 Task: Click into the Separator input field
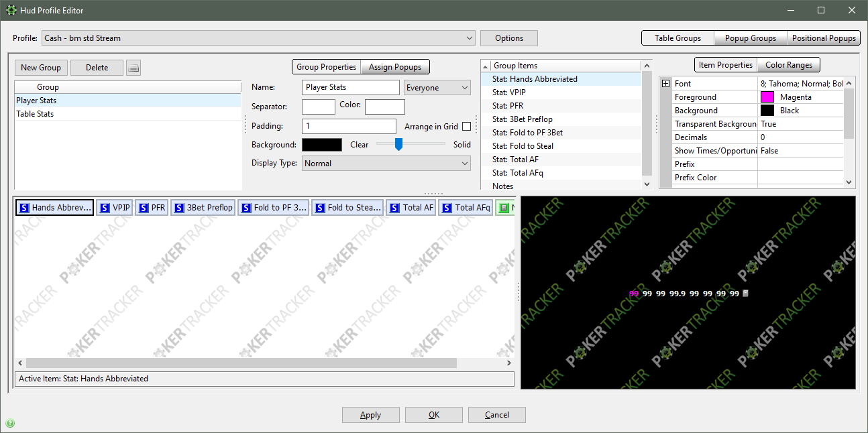coord(319,107)
